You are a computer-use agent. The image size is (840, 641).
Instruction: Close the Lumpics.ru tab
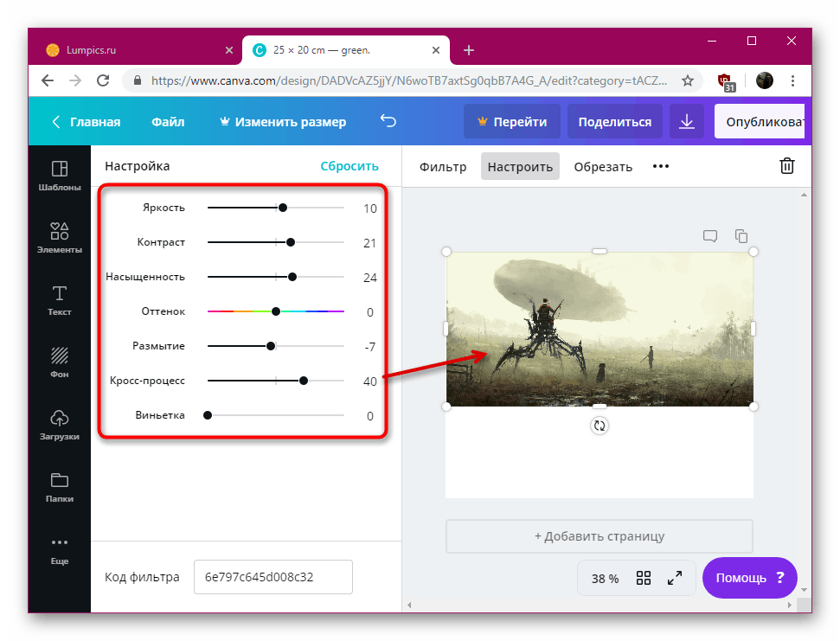229,50
